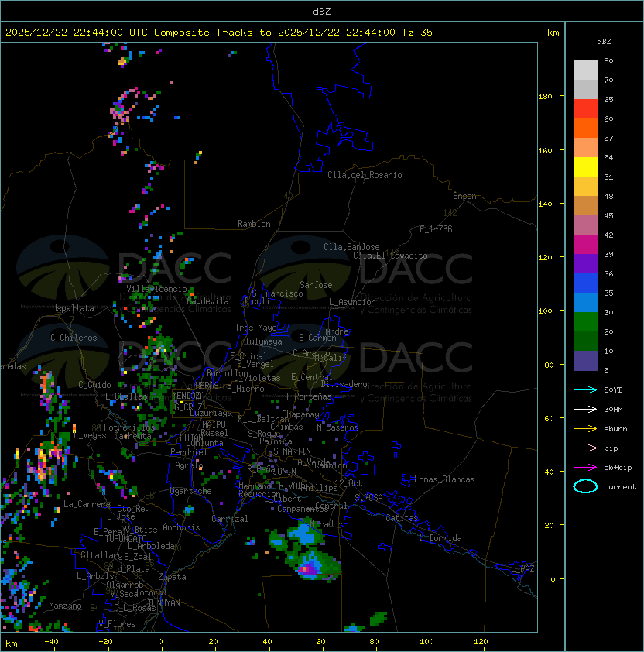Click the 'Tulumaya' place label

[x=264, y=341]
